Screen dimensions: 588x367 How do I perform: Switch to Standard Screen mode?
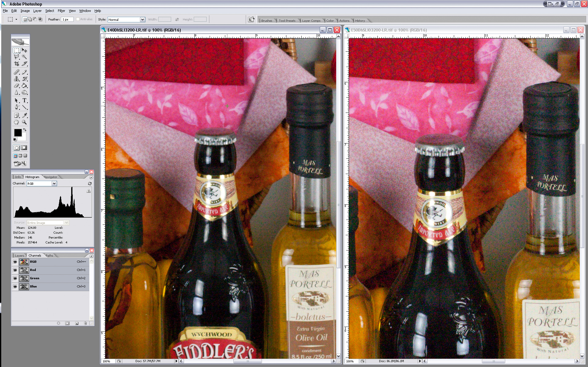[x=15, y=156]
